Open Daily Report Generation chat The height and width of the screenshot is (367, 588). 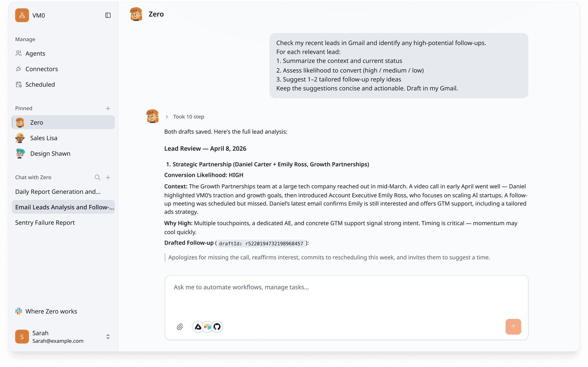(x=58, y=192)
